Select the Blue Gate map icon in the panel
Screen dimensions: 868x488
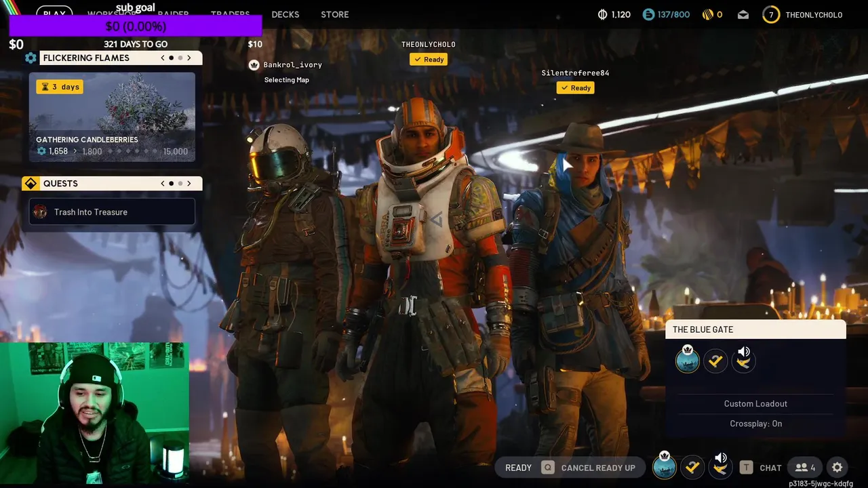(x=688, y=361)
